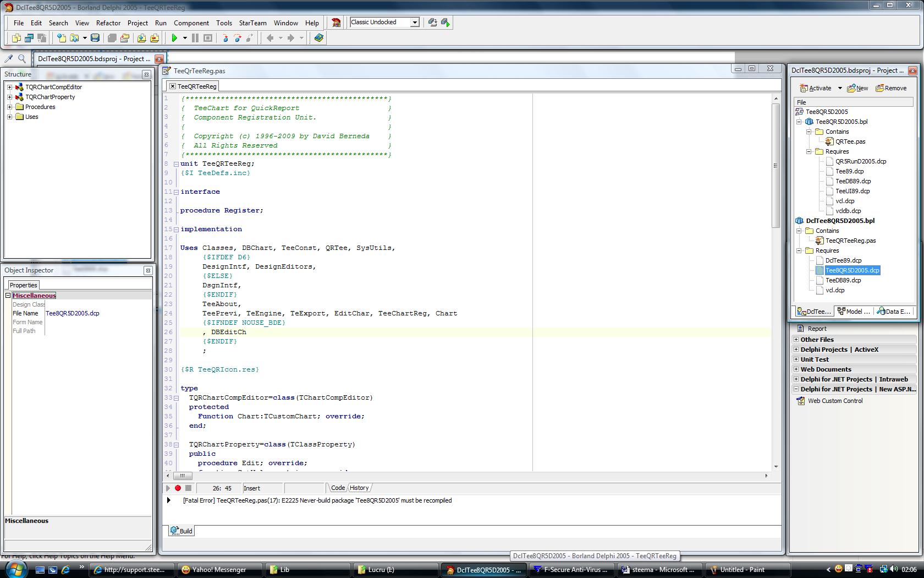This screenshot has height=578, width=924.
Task: Click the Forward navigation arrow icon
Action: point(291,38)
